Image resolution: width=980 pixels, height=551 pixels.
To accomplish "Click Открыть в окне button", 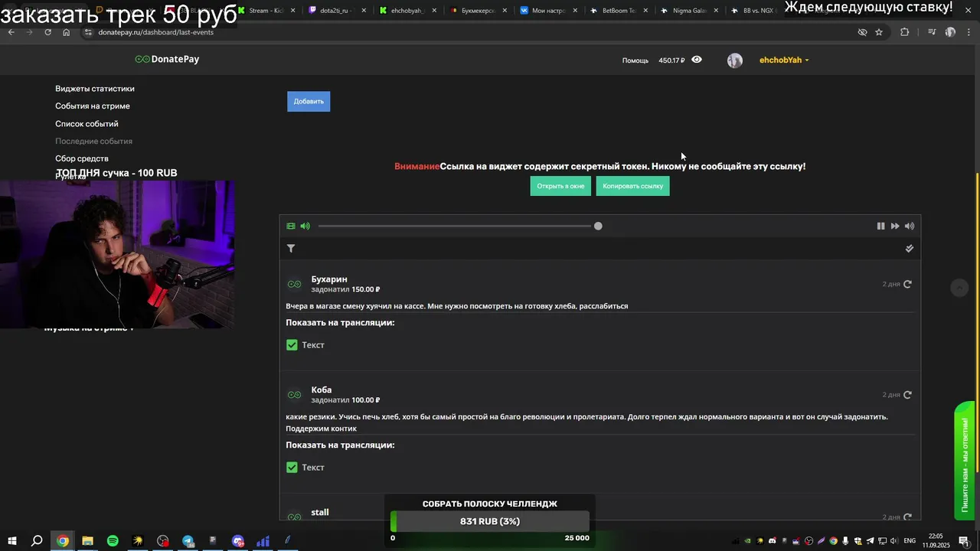I will pos(560,186).
